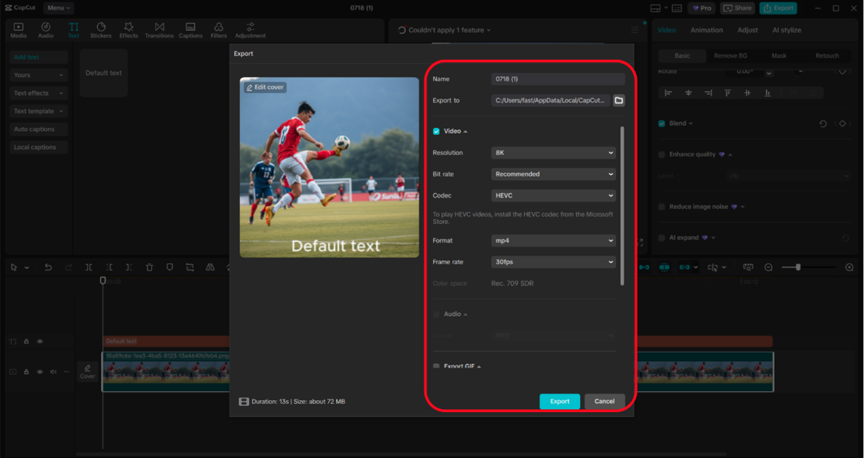Click the Undo arrow in timeline toolbar
868x458 pixels.
[48, 268]
